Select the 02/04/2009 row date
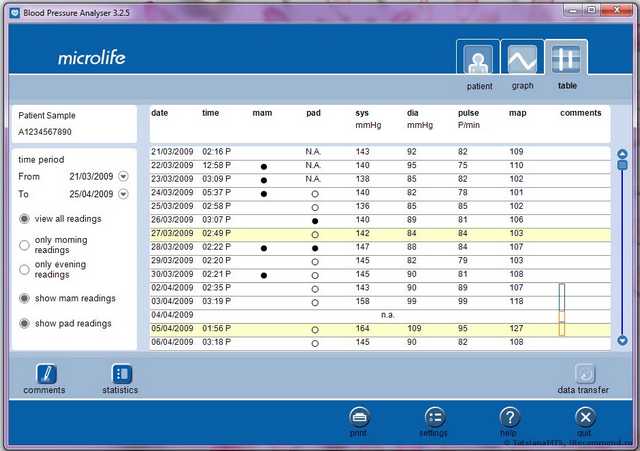The width and height of the screenshot is (640, 451). click(172, 287)
